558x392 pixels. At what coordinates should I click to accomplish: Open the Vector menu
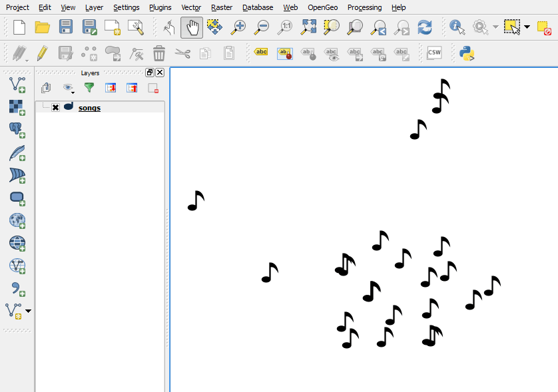tap(190, 7)
